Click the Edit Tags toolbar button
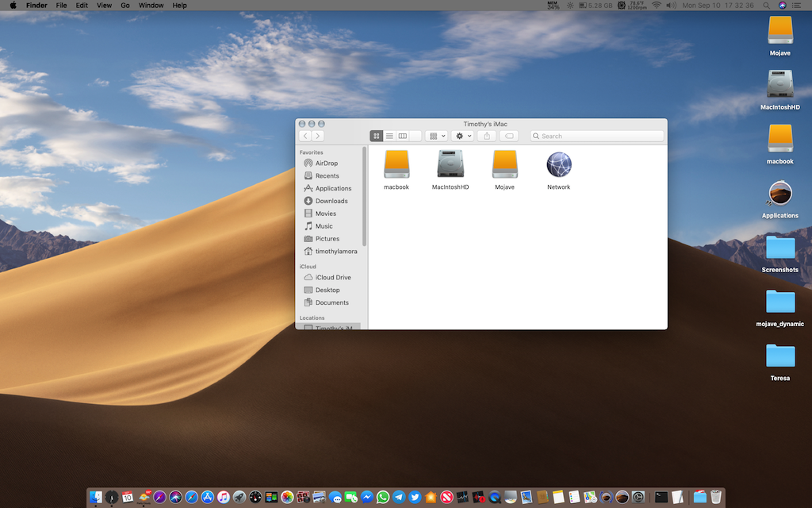812x508 pixels. point(509,136)
